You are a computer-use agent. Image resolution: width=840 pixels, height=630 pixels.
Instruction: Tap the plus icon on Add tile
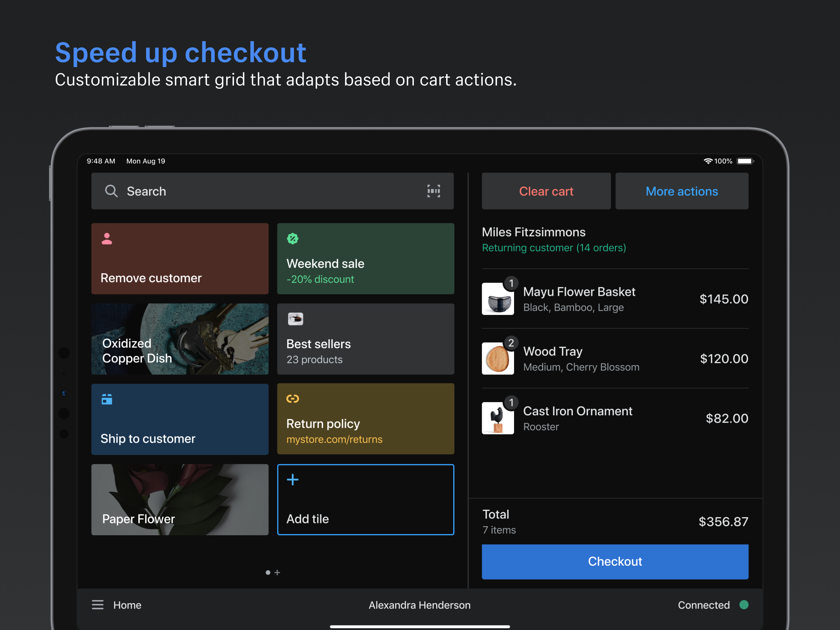292,480
